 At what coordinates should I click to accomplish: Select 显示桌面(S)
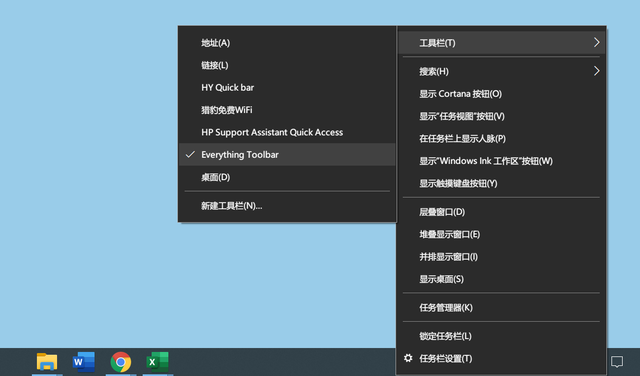click(x=502, y=279)
